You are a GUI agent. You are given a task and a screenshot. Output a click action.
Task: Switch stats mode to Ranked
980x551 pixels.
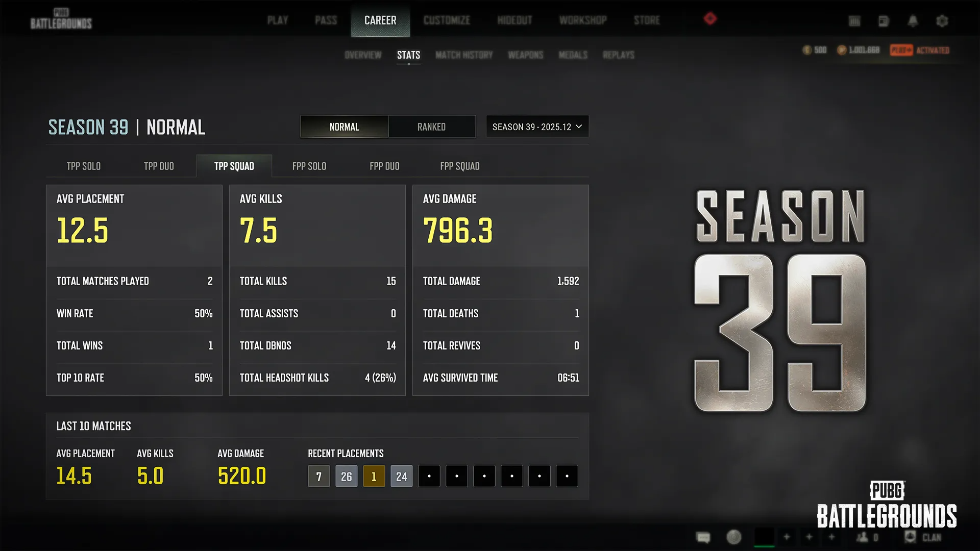431,127
